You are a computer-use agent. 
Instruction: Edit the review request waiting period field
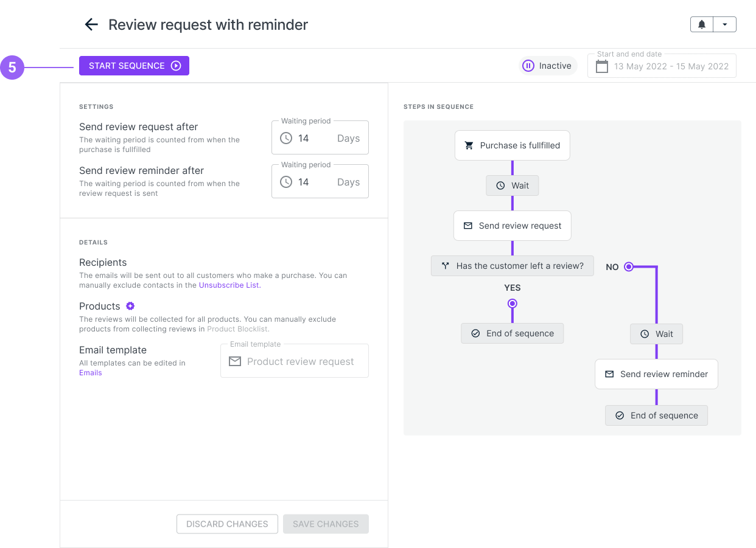point(320,138)
